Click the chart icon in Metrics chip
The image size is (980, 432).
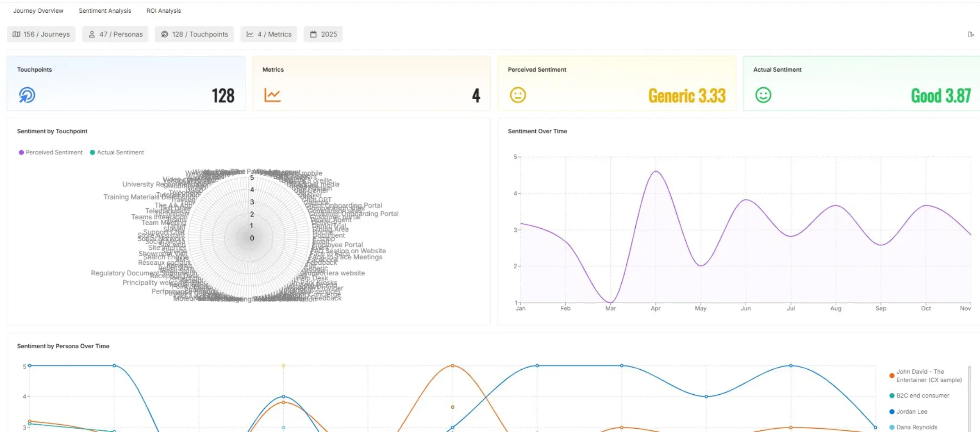250,34
